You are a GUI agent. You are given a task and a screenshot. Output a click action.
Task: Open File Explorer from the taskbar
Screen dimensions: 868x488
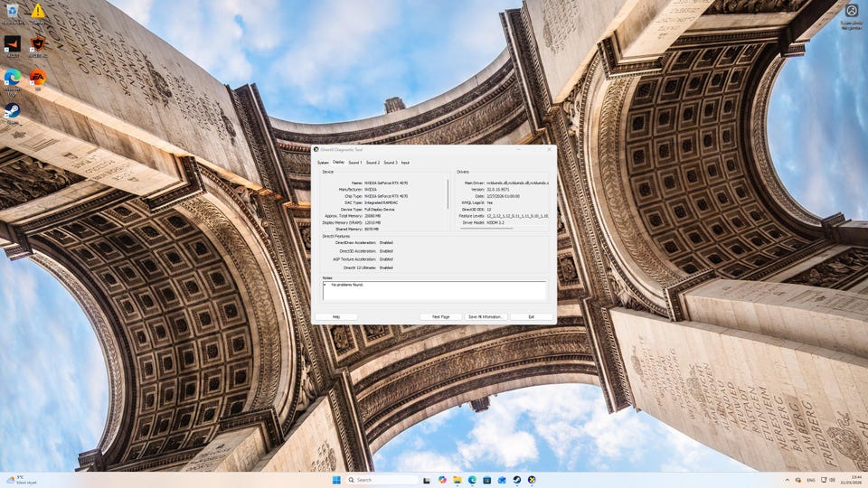coord(458,480)
